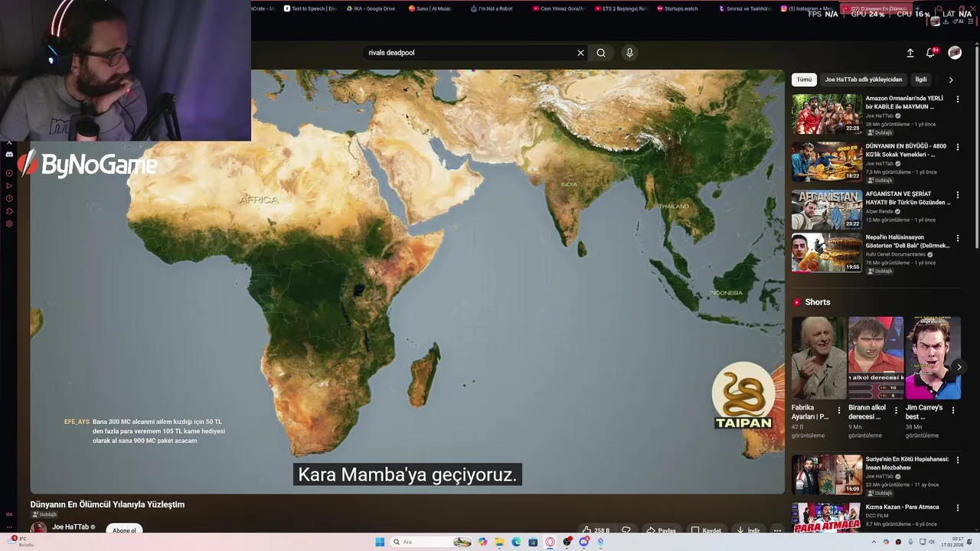
Task: Select the Joe HaTTab adlı yükleyiciden chip
Action: tap(864, 80)
